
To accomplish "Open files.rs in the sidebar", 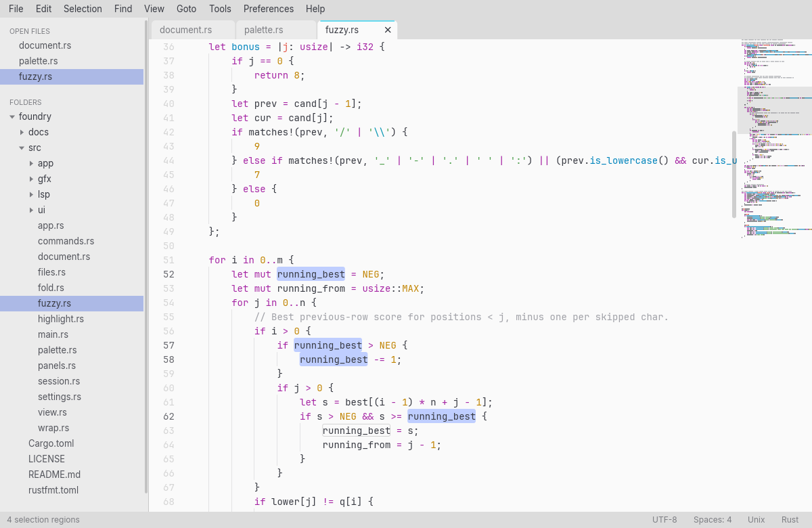I will click(72, 272).
